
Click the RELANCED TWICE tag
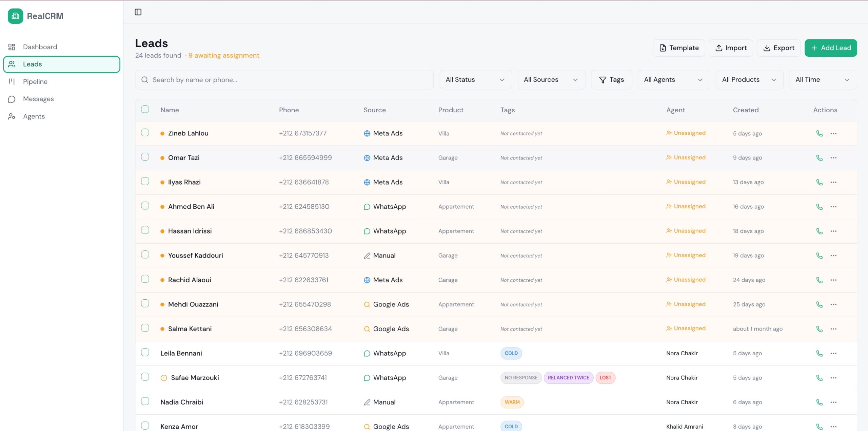(x=568, y=378)
